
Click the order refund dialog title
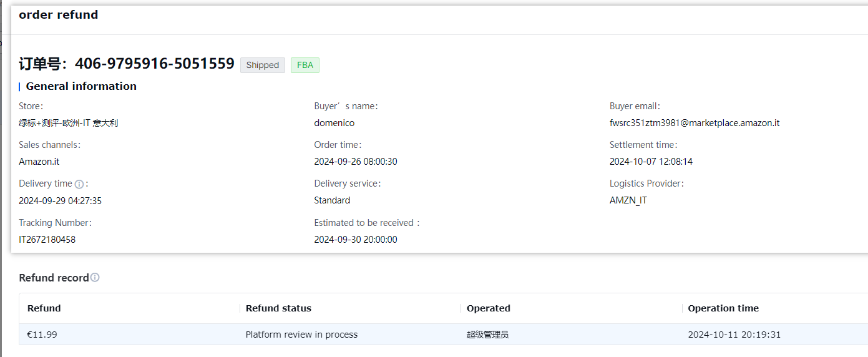[x=59, y=15]
